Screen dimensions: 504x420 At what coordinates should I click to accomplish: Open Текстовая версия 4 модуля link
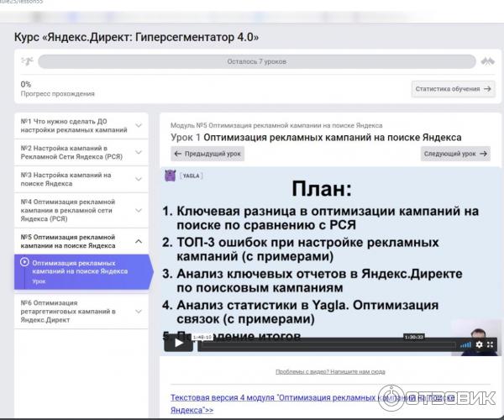[x=312, y=403]
